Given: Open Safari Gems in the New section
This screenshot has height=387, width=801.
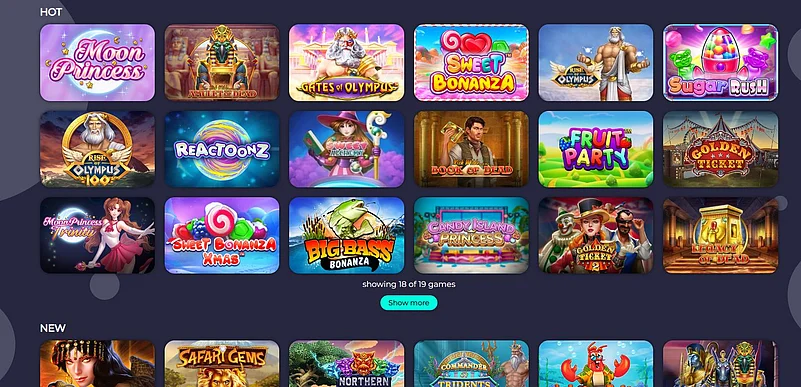Looking at the screenshot, I should (x=222, y=364).
